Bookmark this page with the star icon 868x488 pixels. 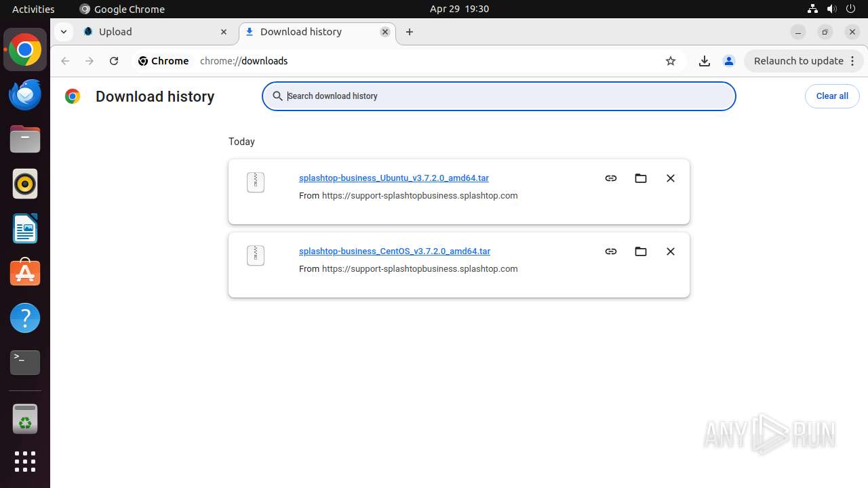tap(671, 61)
